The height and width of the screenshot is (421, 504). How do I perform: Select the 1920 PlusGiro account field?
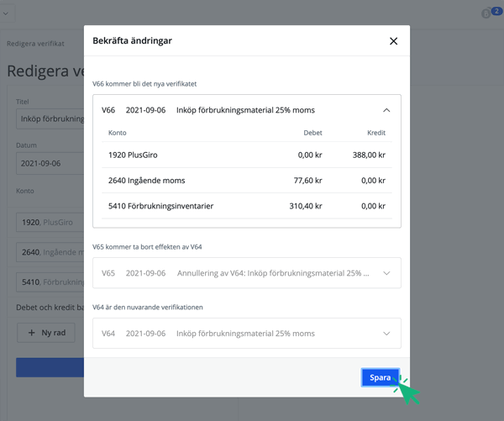[x=49, y=222]
